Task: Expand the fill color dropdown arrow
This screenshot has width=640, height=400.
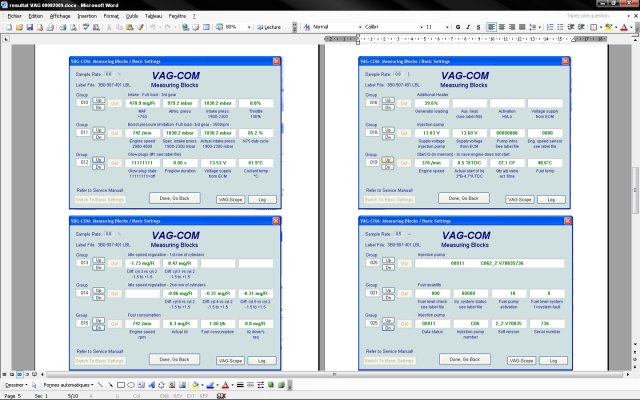Action: 202,385
